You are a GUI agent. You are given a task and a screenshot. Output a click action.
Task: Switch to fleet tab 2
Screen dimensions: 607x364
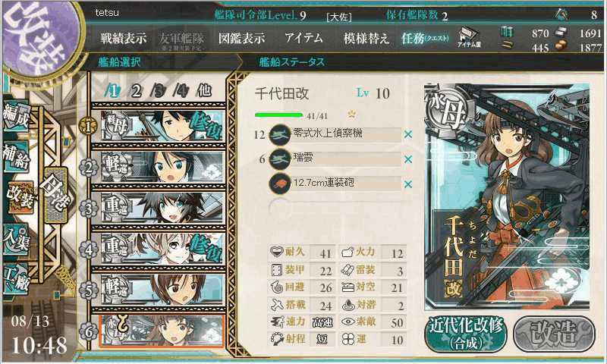pos(137,91)
